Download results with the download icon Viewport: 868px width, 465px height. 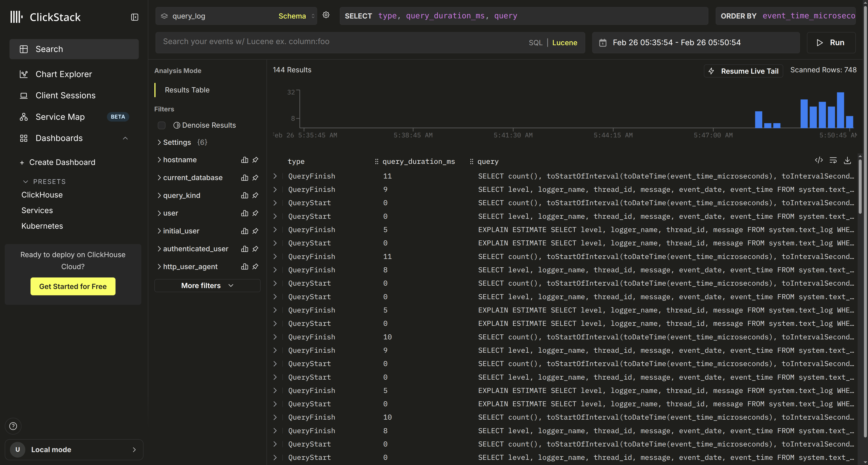847,161
